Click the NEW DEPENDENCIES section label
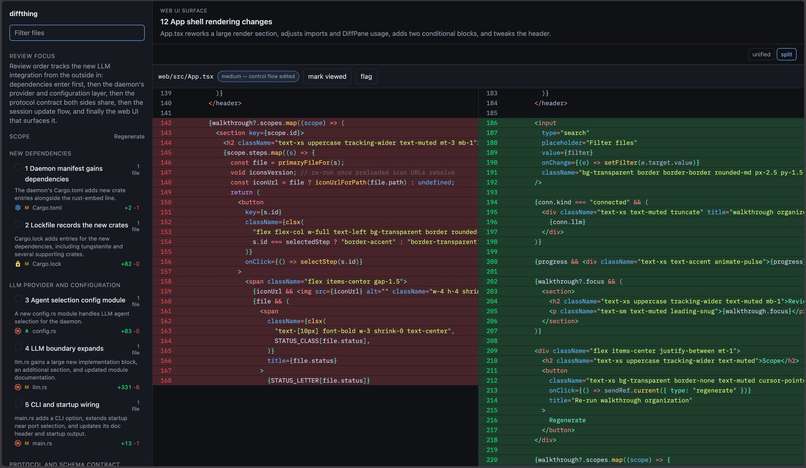 (40, 154)
